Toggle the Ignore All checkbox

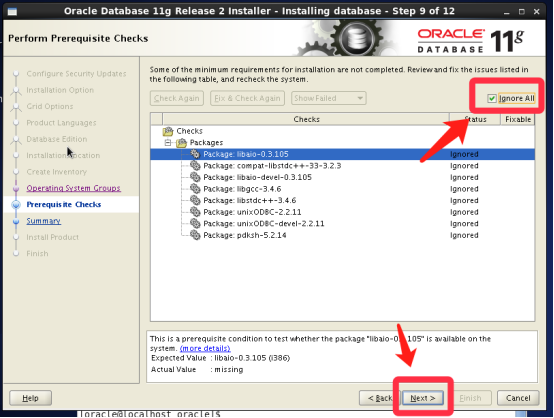pyautogui.click(x=492, y=98)
